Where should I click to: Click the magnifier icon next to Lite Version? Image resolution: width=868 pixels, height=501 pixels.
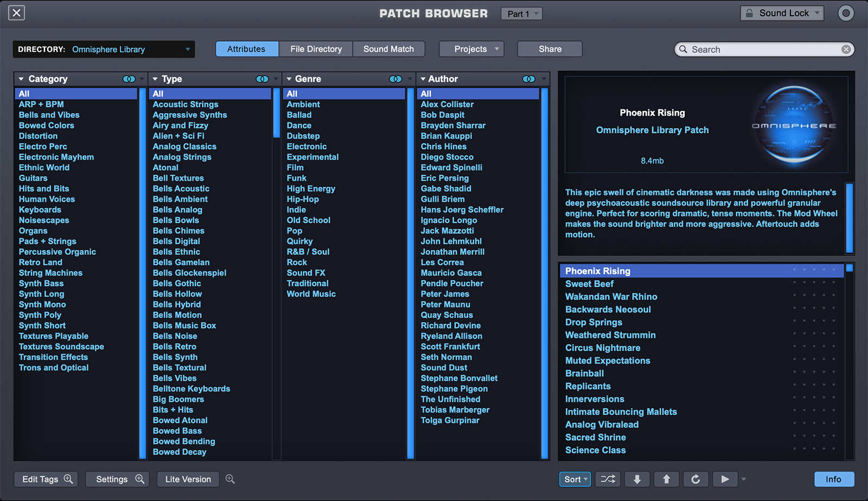(x=230, y=479)
